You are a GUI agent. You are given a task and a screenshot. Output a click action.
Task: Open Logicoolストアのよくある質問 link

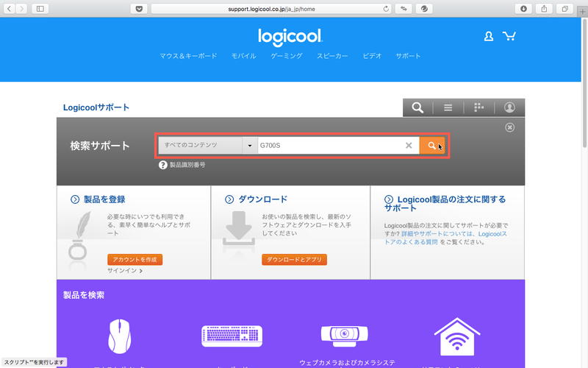click(x=446, y=238)
